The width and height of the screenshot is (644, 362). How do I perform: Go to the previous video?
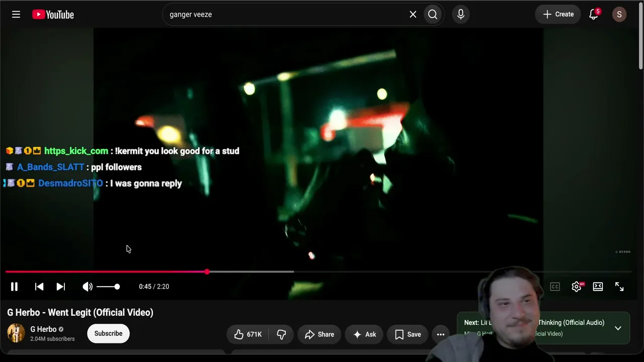pyautogui.click(x=39, y=287)
